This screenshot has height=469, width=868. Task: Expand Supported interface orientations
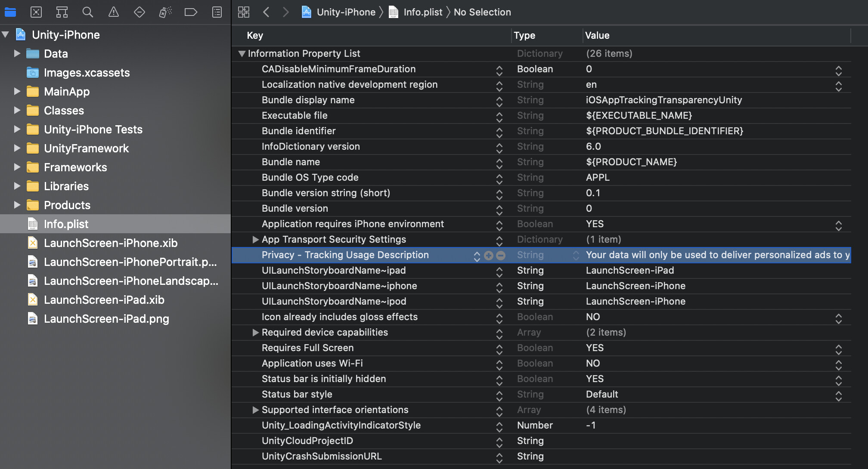click(256, 410)
